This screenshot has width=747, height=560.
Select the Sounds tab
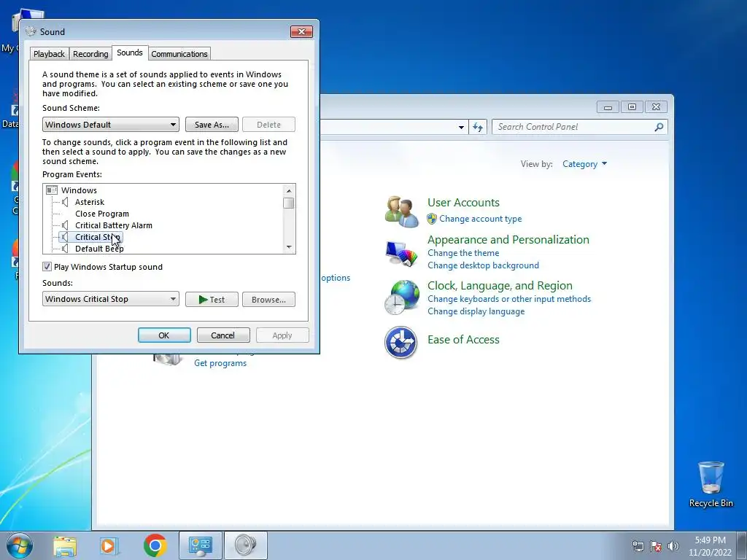coord(130,52)
